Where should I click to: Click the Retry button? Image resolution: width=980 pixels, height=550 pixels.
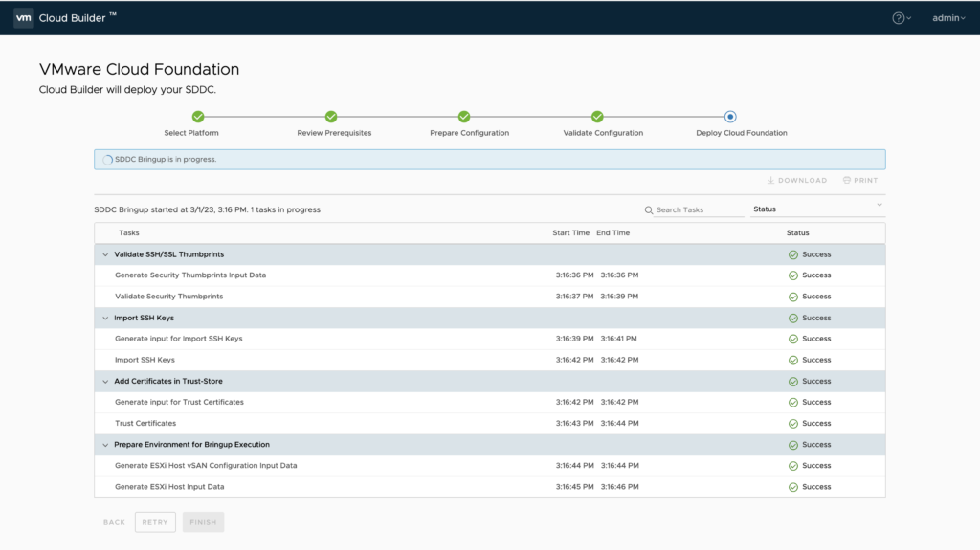click(x=155, y=522)
